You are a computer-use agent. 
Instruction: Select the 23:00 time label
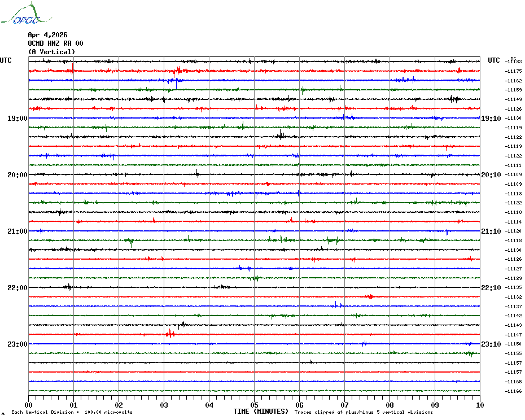tap(17, 344)
